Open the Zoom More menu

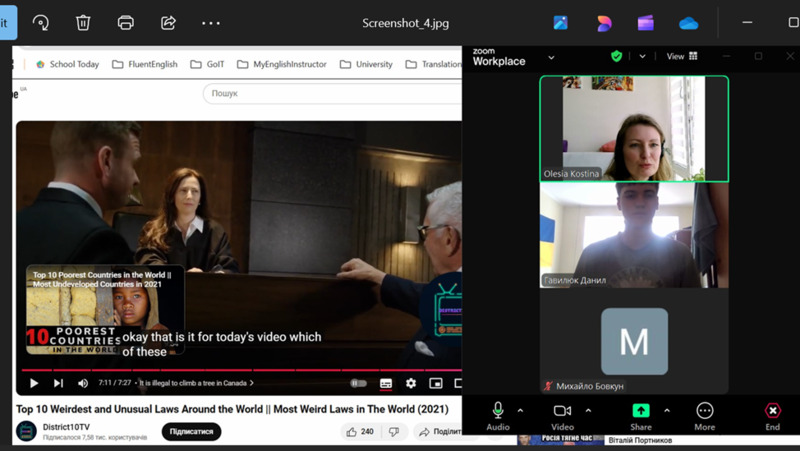click(705, 416)
